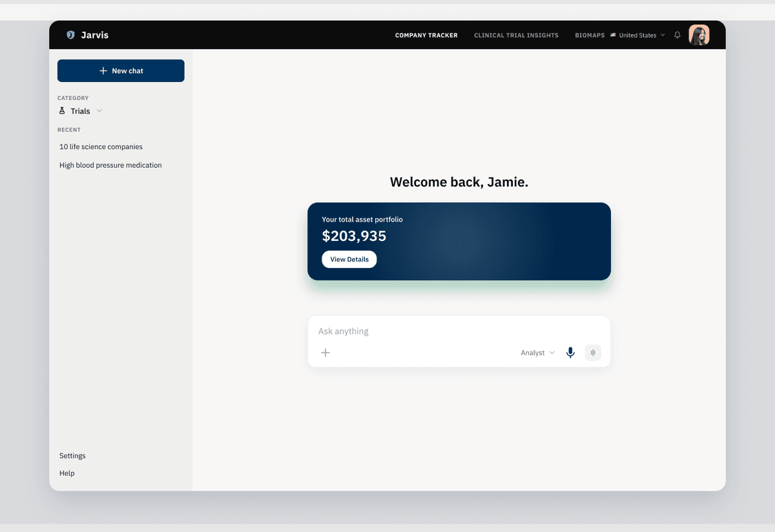Open notifications via the bell icon
775x532 pixels.
[677, 35]
